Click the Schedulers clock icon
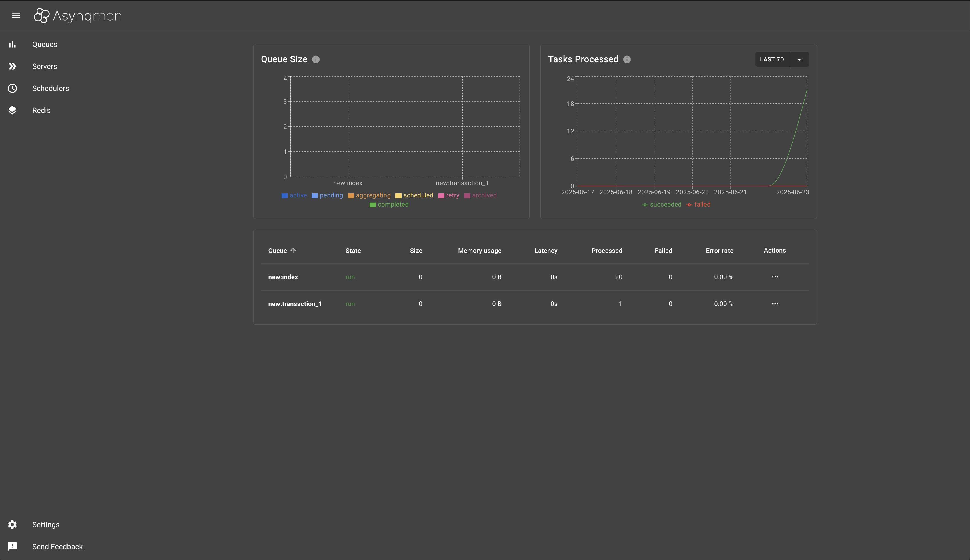The width and height of the screenshot is (970, 560). 12,88
